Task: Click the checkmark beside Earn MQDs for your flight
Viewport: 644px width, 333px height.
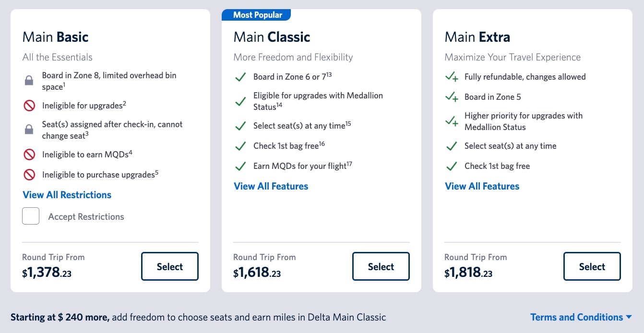Action: [x=240, y=166]
